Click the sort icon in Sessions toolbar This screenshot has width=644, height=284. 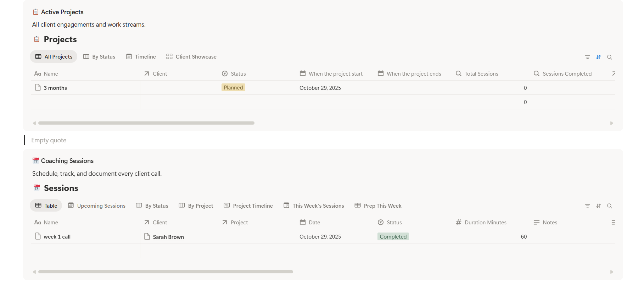tap(598, 206)
